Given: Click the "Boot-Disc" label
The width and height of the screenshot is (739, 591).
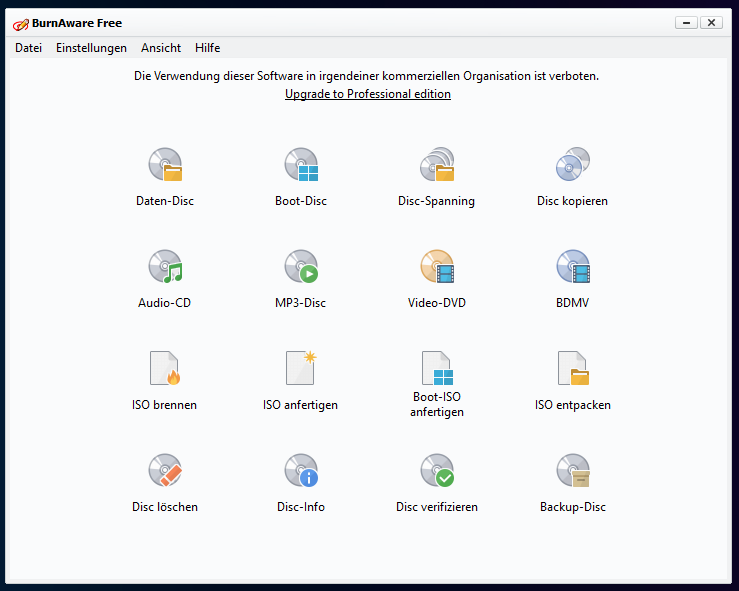Looking at the screenshot, I should pyautogui.click(x=301, y=201).
